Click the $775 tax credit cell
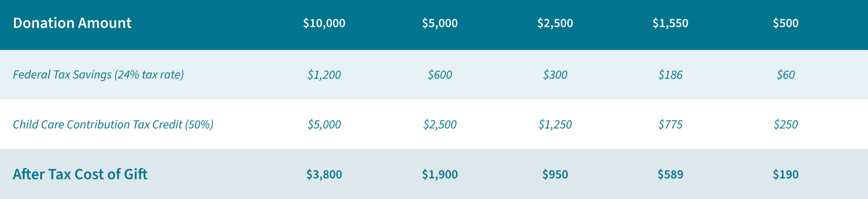Image resolution: width=868 pixels, height=199 pixels. (670, 125)
